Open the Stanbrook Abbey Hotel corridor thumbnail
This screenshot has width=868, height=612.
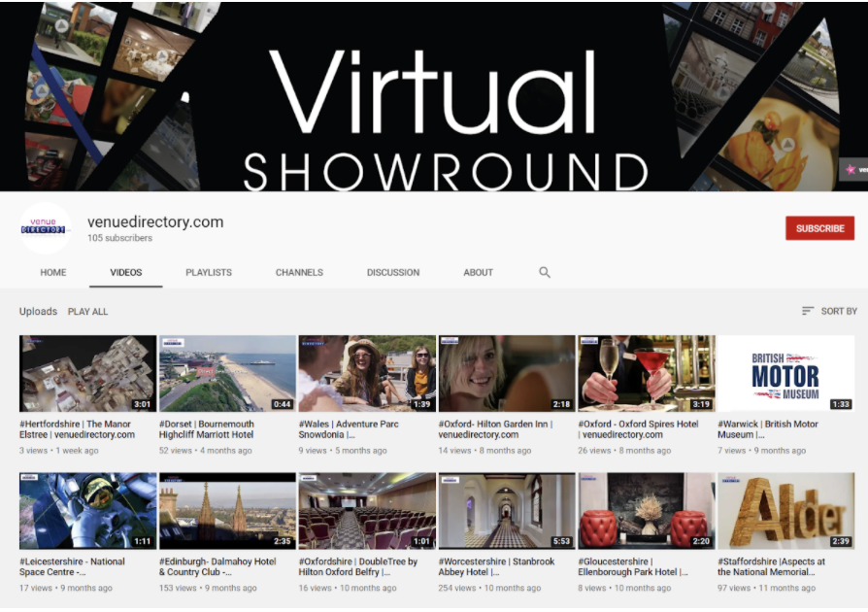click(x=507, y=511)
